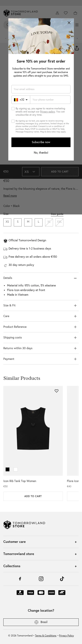Open the wishlist heart in header
Screen dimensions: 82x644
(x=66, y=13)
